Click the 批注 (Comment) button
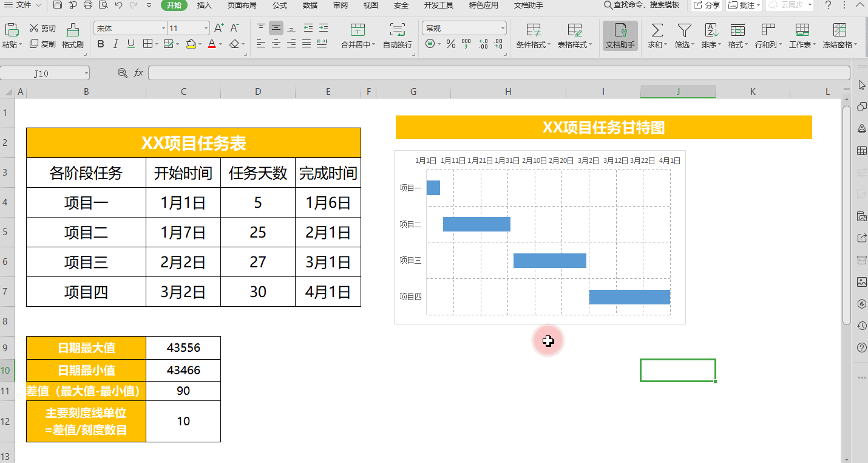The height and width of the screenshot is (463, 868). (x=744, y=5)
